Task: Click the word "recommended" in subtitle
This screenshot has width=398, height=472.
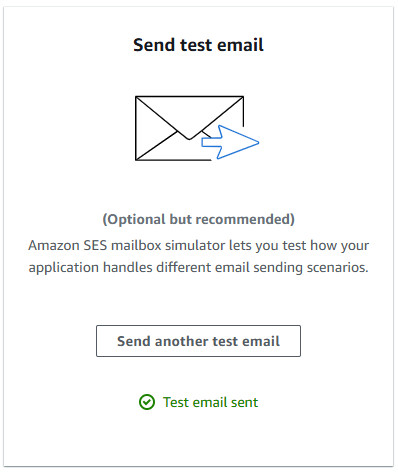Action: 243,219
